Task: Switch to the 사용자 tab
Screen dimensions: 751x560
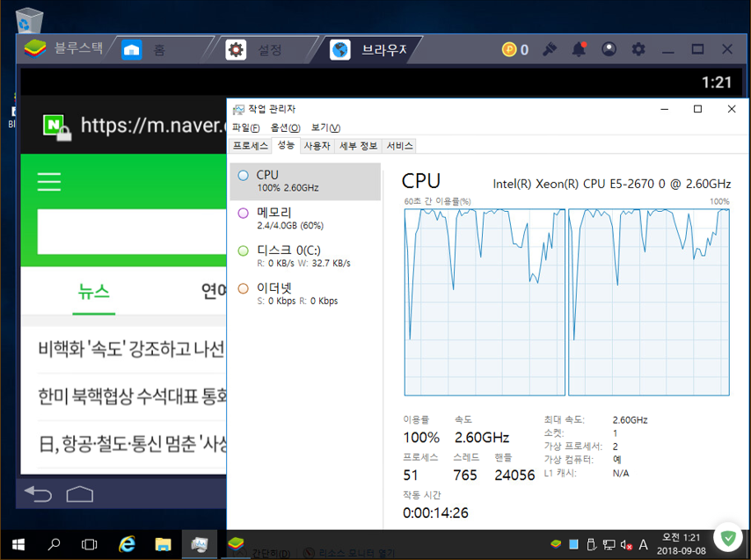Action: click(x=317, y=146)
